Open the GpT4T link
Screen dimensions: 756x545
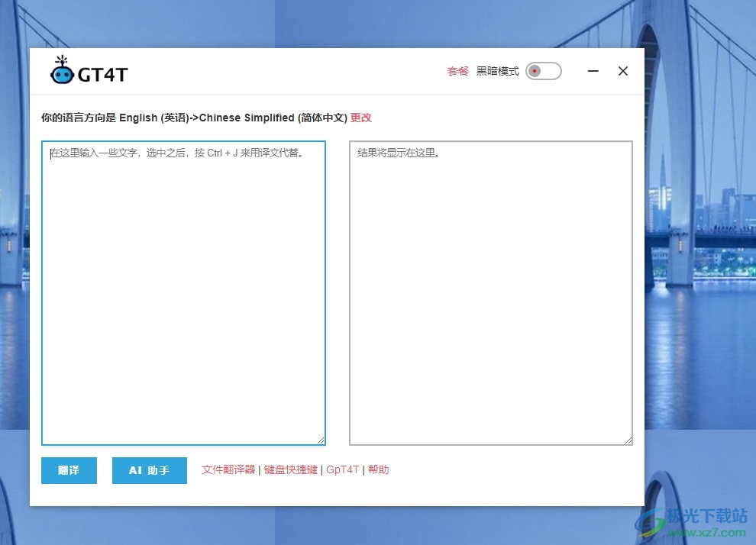[x=342, y=470]
